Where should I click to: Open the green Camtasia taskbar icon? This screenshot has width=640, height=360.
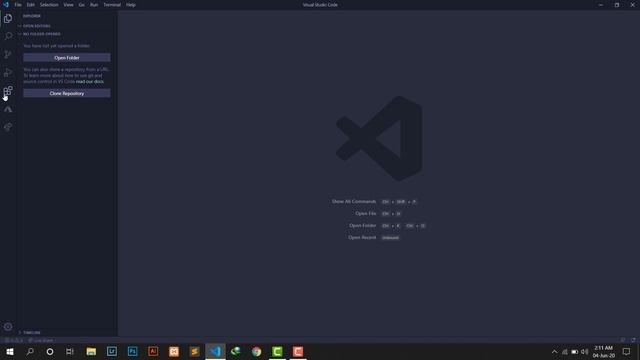277,351
